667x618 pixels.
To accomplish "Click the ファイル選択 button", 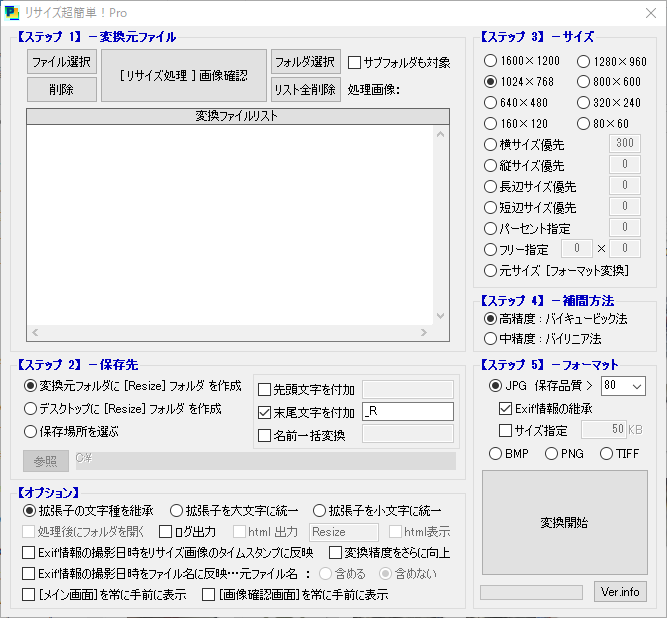I will [x=62, y=62].
